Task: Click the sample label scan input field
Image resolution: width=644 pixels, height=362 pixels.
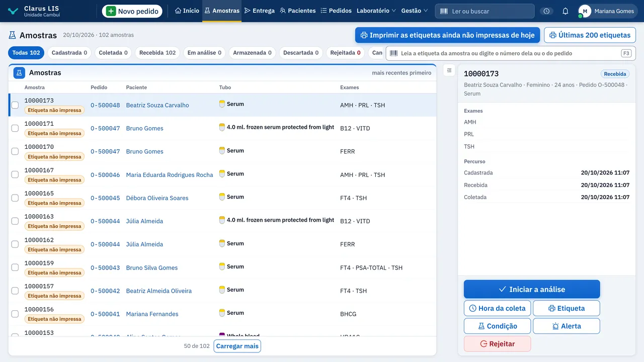Action: click(x=511, y=53)
